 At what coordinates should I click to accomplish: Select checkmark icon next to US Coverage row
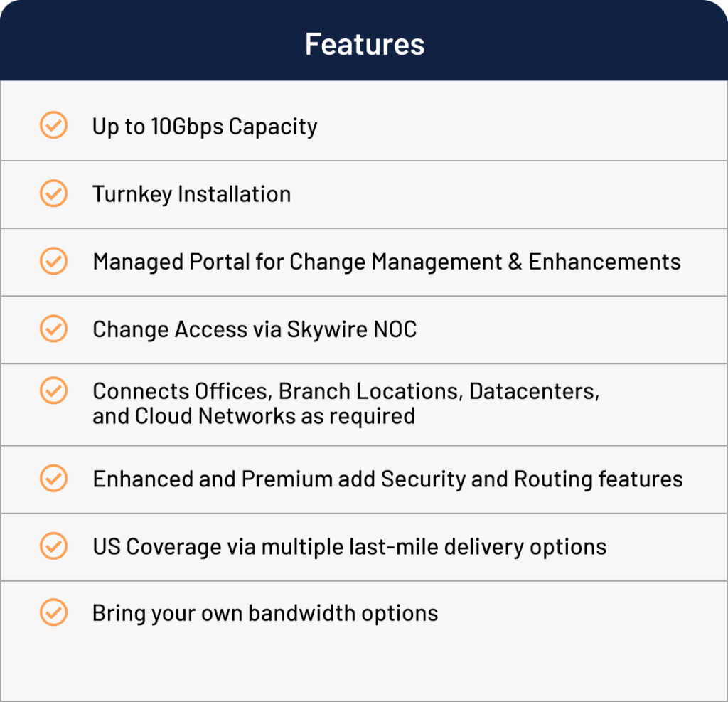pyautogui.click(x=53, y=546)
